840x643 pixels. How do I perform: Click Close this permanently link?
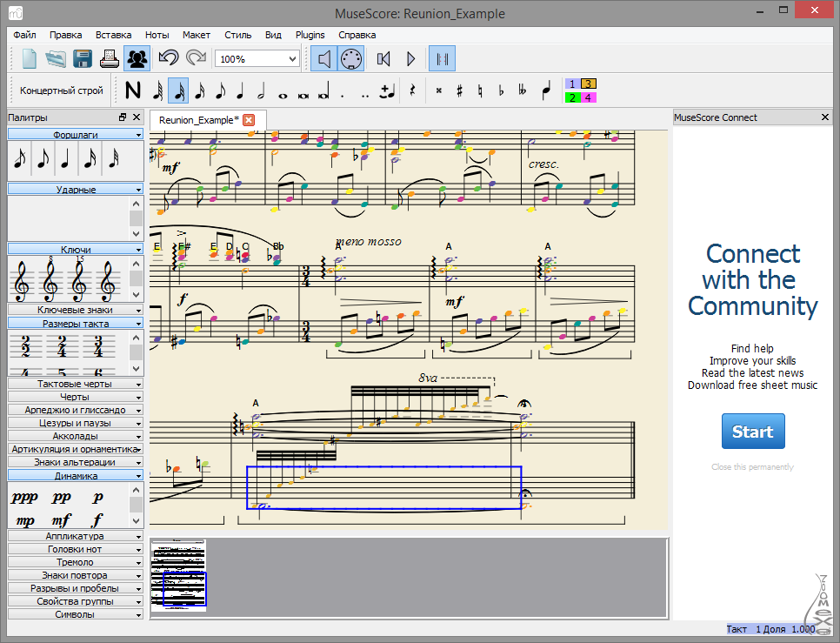(x=753, y=466)
